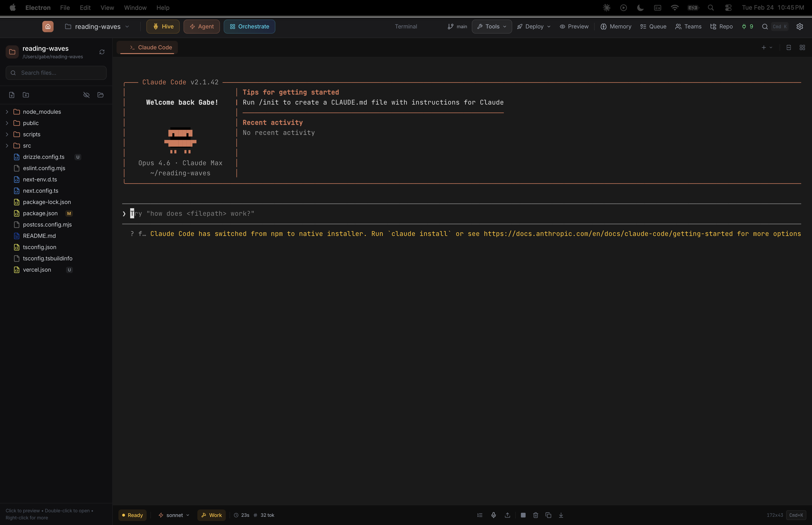
Task: Switch to the Claude Code tab
Action: 147,47
